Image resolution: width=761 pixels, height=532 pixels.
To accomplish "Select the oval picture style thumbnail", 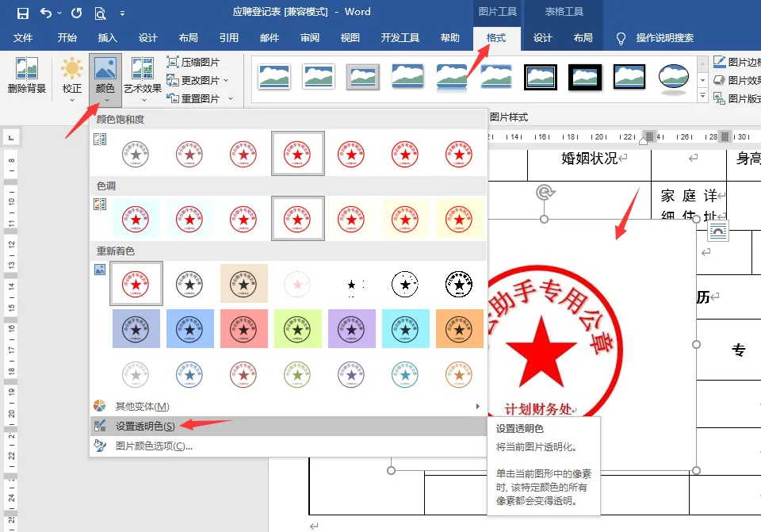I will pyautogui.click(x=674, y=77).
